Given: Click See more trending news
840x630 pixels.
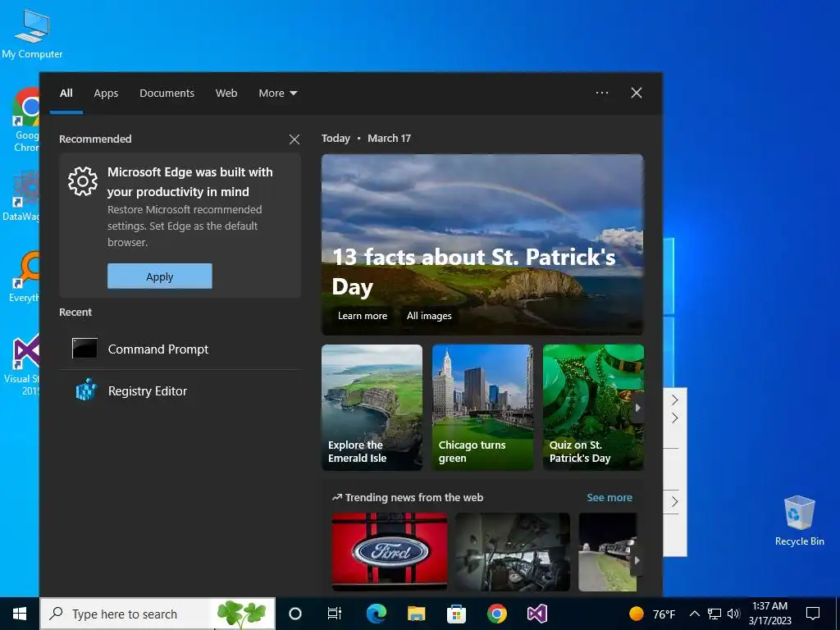Looking at the screenshot, I should click(x=609, y=498).
